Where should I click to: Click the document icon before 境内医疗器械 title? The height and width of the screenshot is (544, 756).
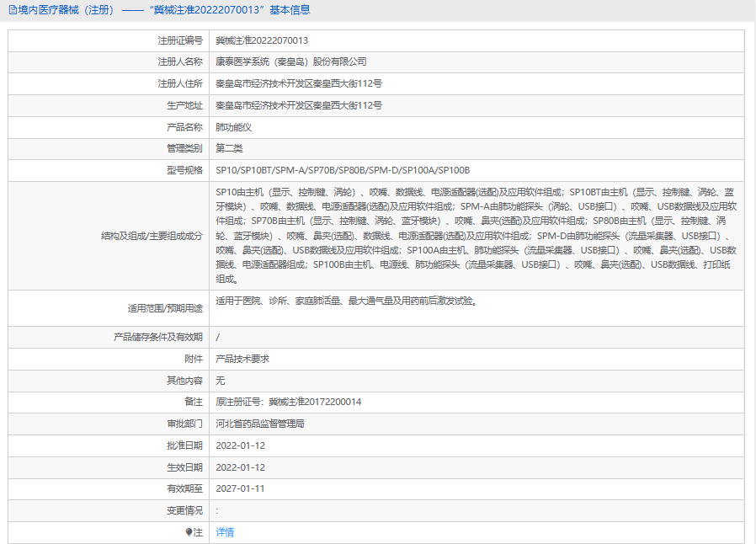[11, 10]
